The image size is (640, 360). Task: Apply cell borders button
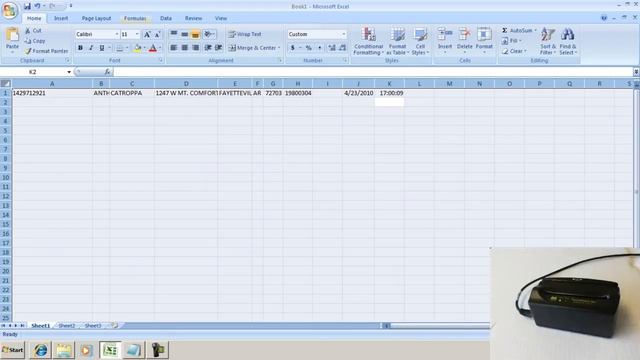[119, 48]
